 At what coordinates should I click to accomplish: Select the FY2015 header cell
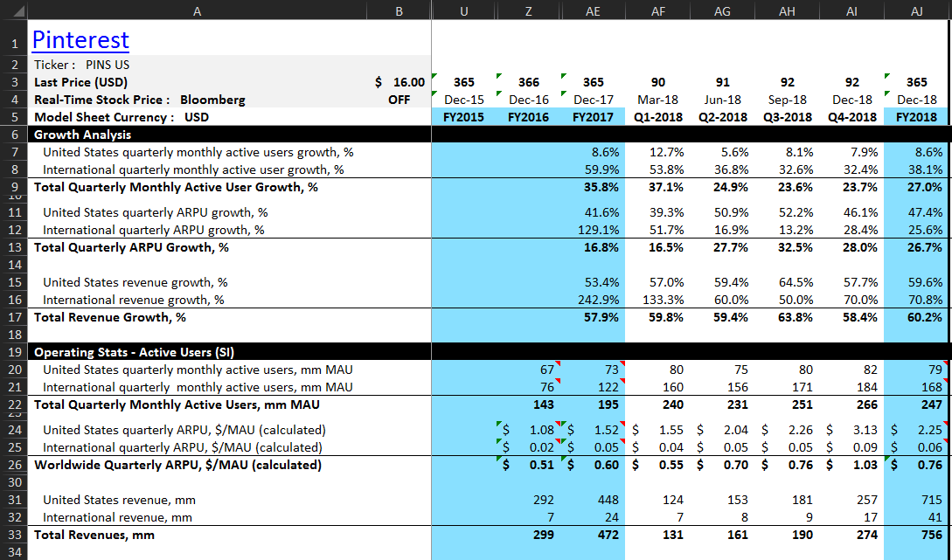pyautogui.click(x=464, y=117)
